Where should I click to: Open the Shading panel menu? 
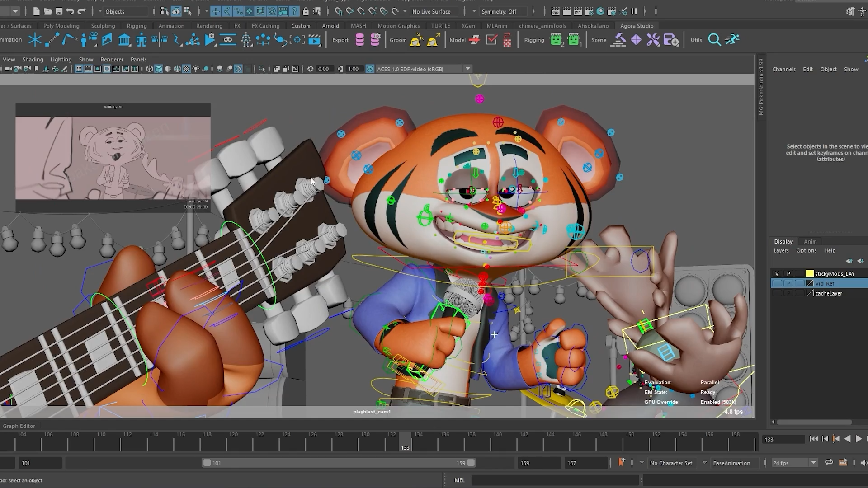click(33, 59)
